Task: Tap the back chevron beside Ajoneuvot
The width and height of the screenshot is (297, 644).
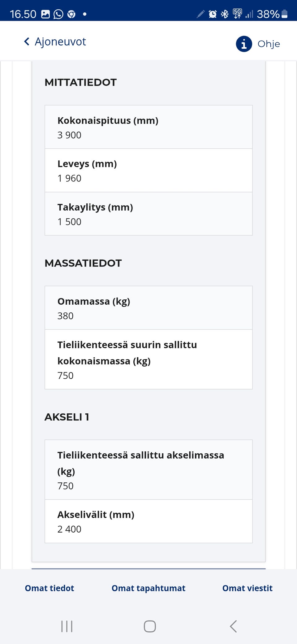Action: 27,41
